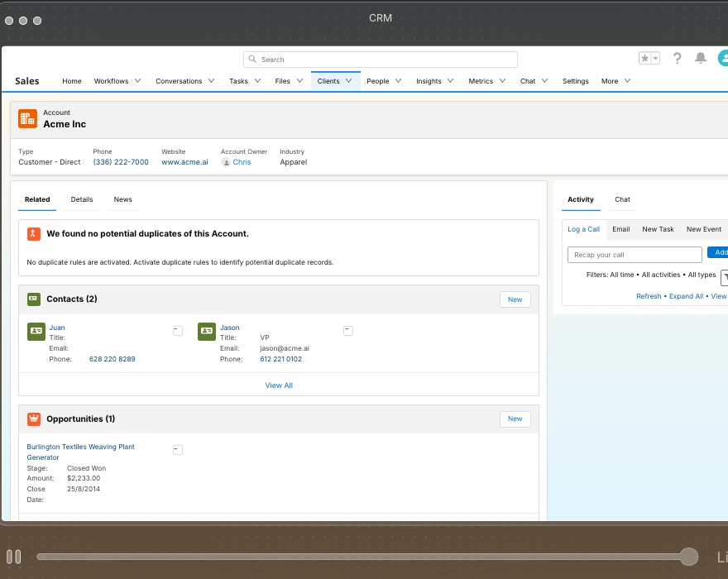Click the Recap your call field
Image resolution: width=728 pixels, height=579 pixels.
[635, 255]
